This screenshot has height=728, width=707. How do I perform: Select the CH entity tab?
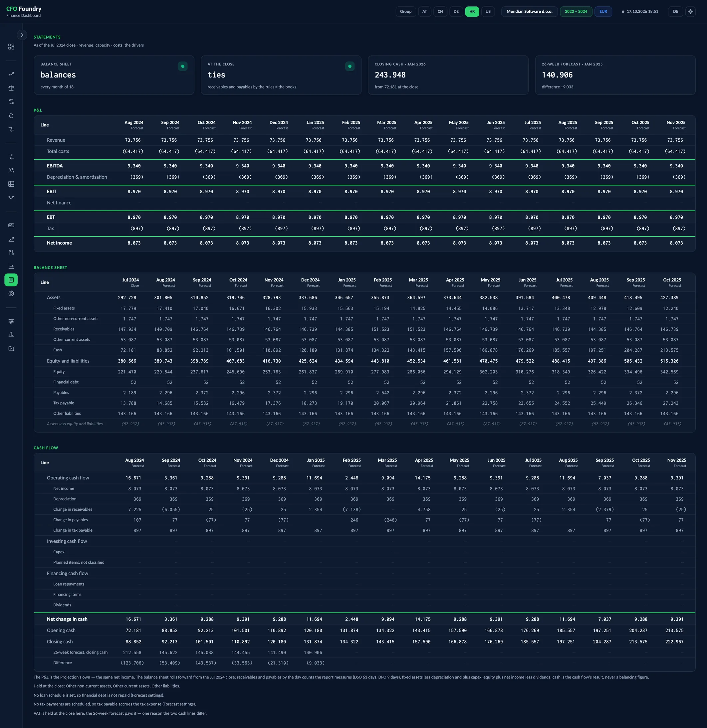440,12
